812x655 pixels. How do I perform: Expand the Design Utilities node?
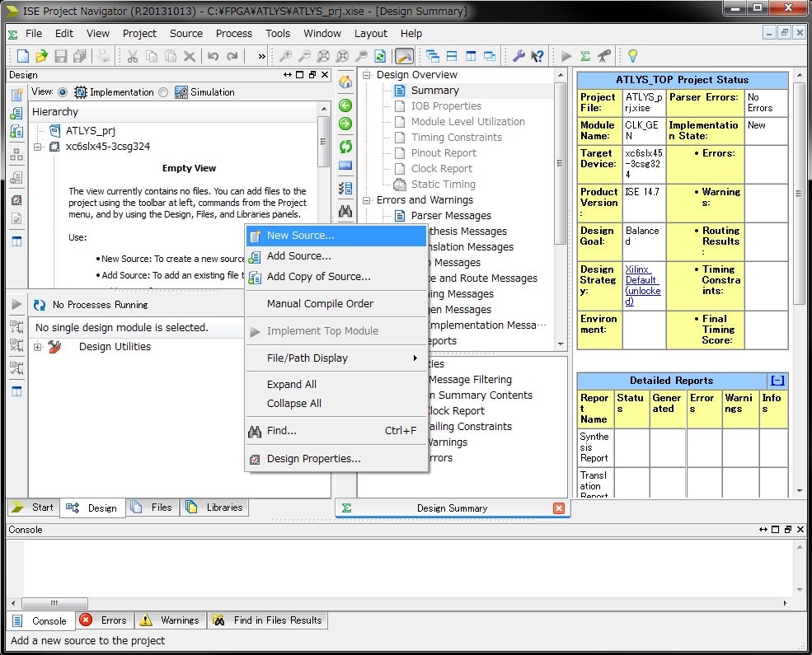click(x=38, y=347)
